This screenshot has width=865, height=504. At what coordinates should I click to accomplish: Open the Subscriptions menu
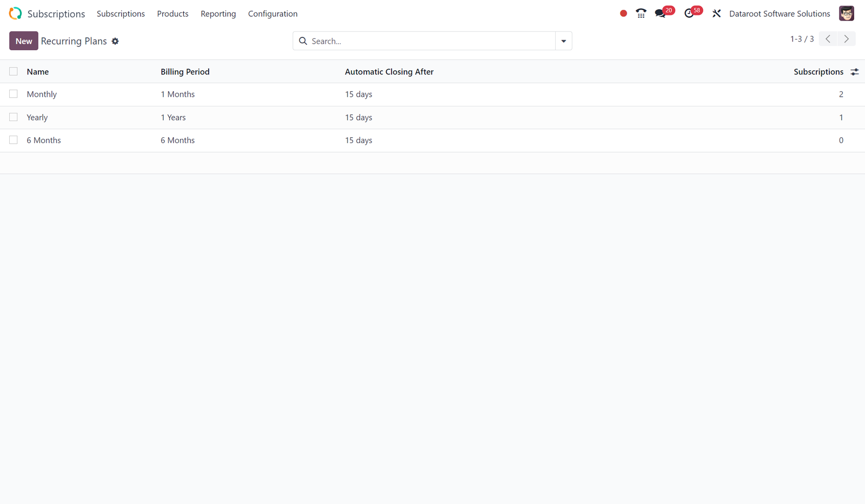tap(121, 14)
